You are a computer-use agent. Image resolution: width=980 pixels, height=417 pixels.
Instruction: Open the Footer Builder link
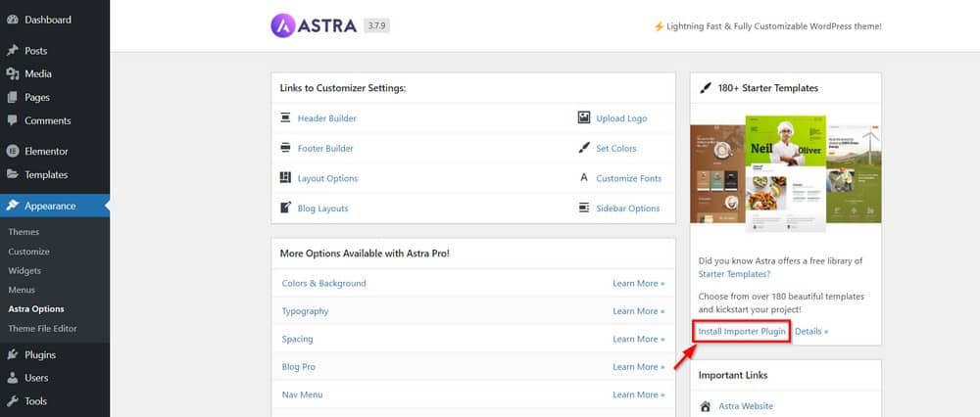point(325,148)
